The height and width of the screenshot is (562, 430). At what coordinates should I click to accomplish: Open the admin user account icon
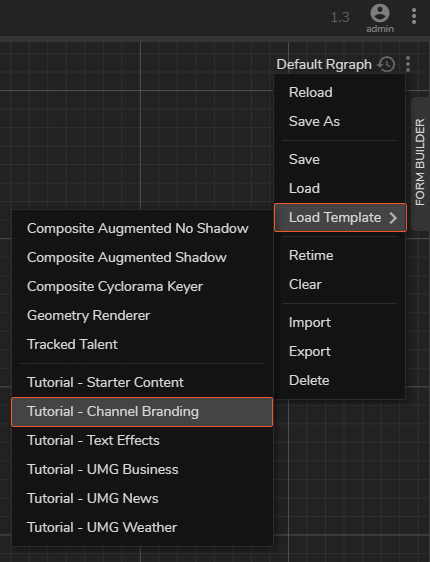click(380, 14)
